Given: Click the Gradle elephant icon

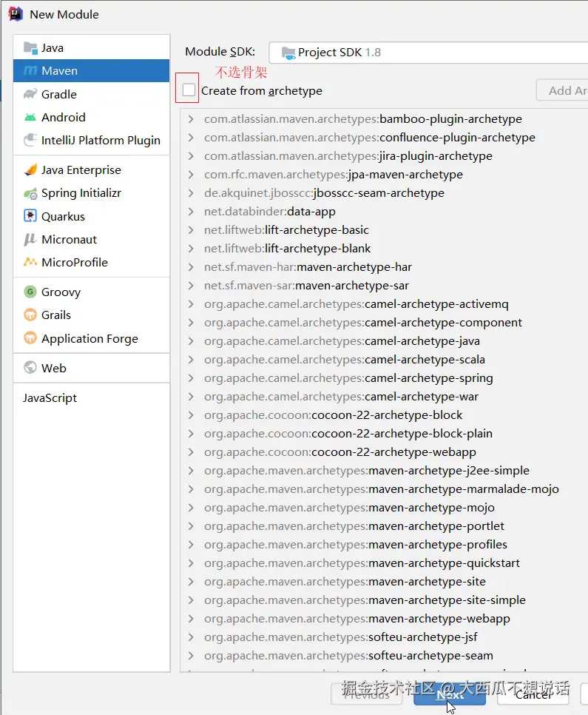Looking at the screenshot, I should pos(30,95).
